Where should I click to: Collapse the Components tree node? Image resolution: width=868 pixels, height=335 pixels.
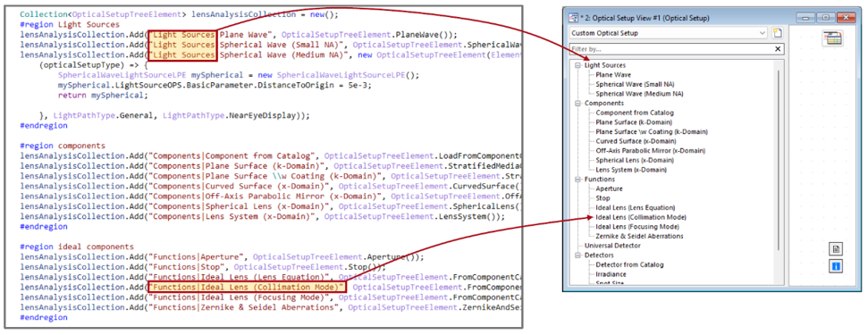tap(578, 104)
